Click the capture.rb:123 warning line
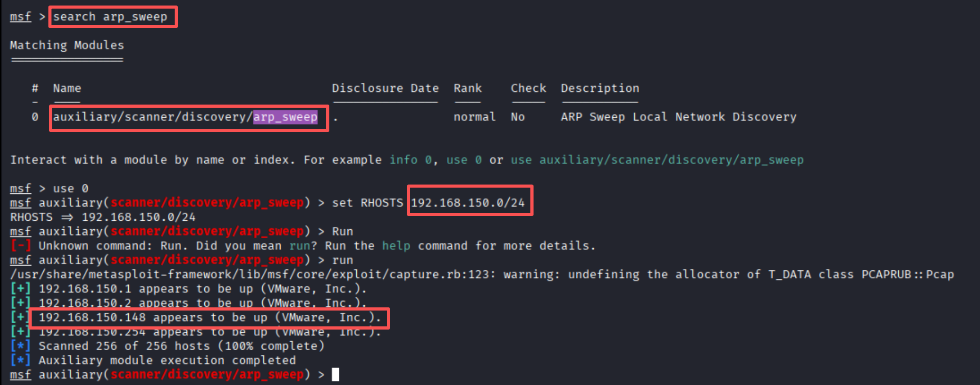Image resolution: width=980 pixels, height=385 pixels. (x=482, y=274)
